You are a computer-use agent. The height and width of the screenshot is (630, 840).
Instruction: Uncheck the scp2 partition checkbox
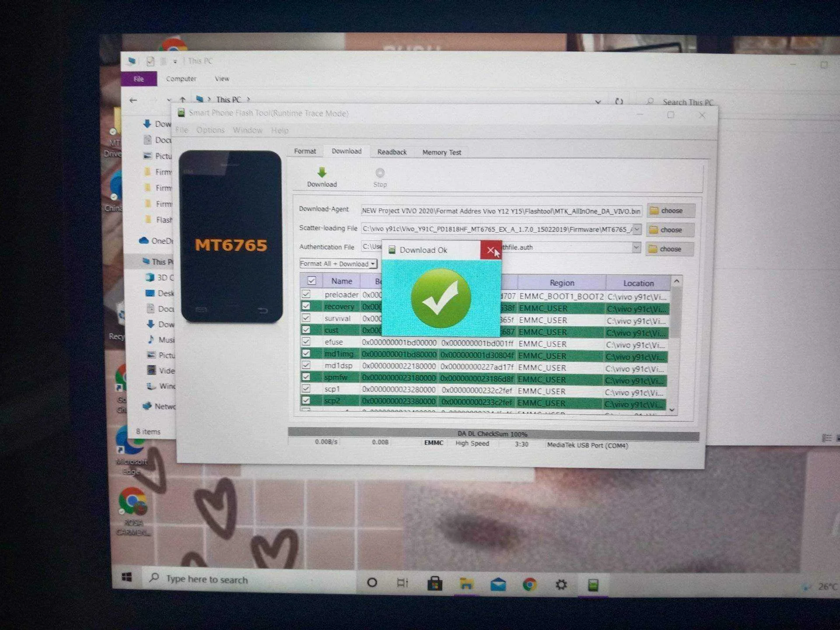306,400
